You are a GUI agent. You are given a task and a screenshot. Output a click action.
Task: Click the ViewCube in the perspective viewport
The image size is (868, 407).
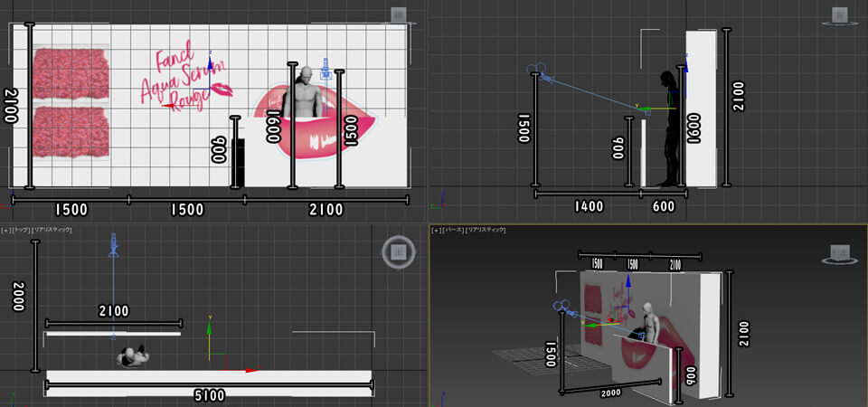pos(840,253)
